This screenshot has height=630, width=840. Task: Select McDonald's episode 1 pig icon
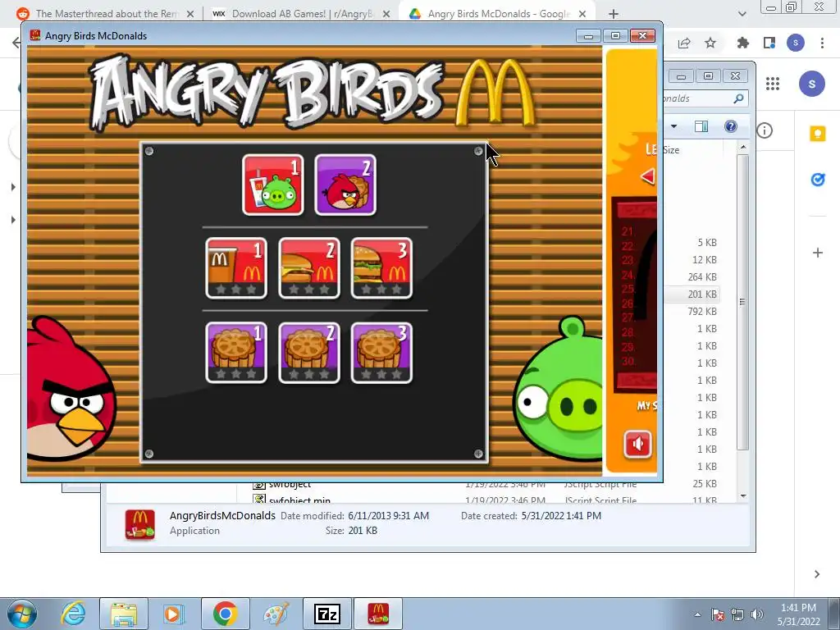pos(272,185)
